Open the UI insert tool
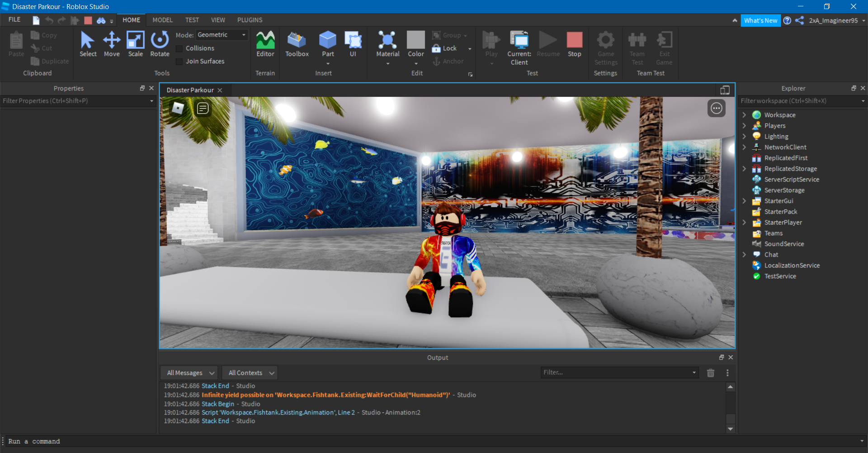Image resolution: width=868 pixels, height=453 pixels. point(353,44)
